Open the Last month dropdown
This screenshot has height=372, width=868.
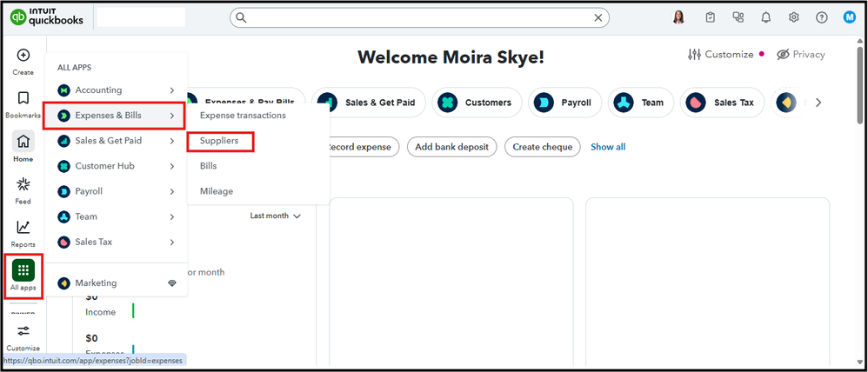click(275, 216)
